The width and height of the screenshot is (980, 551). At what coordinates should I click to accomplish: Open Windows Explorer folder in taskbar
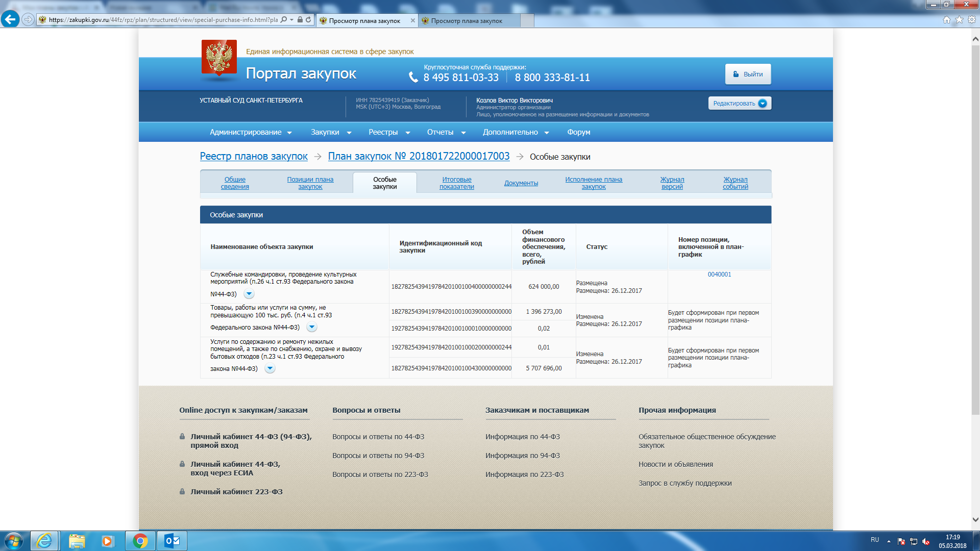(77, 541)
